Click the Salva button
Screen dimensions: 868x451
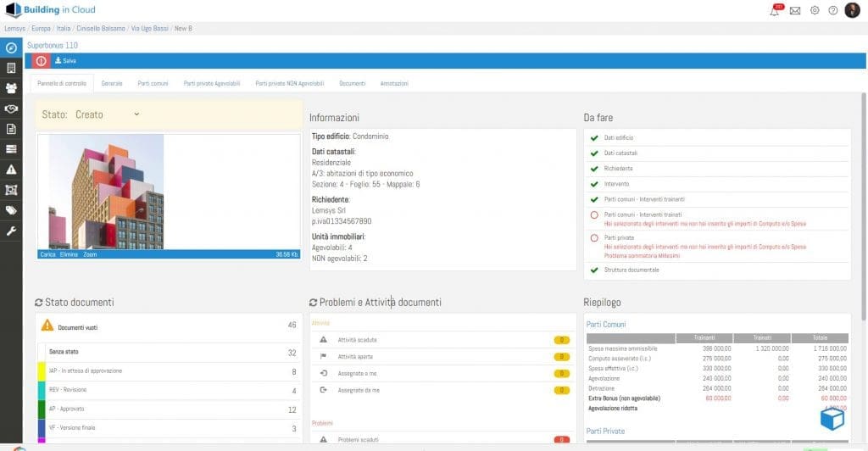click(x=65, y=61)
